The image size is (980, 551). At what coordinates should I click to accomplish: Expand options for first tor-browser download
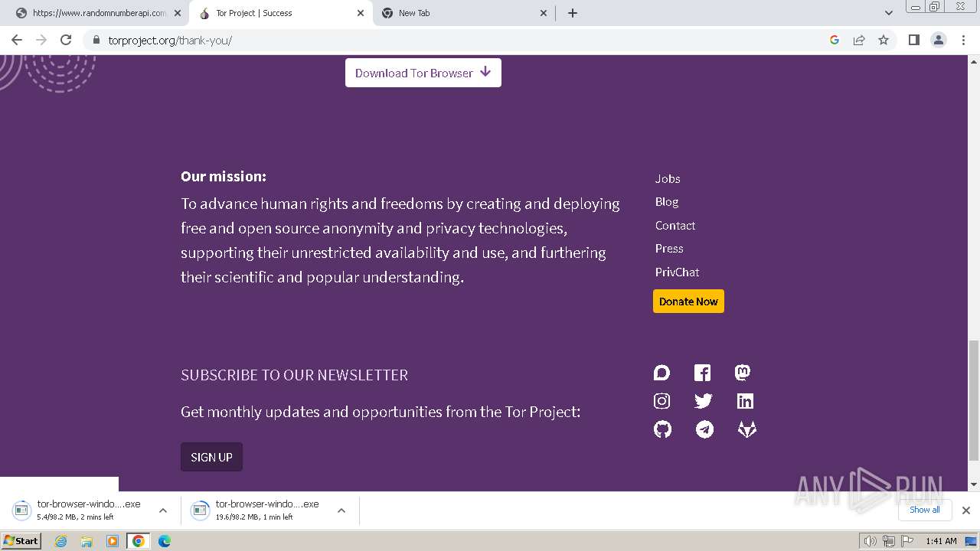[x=163, y=510]
